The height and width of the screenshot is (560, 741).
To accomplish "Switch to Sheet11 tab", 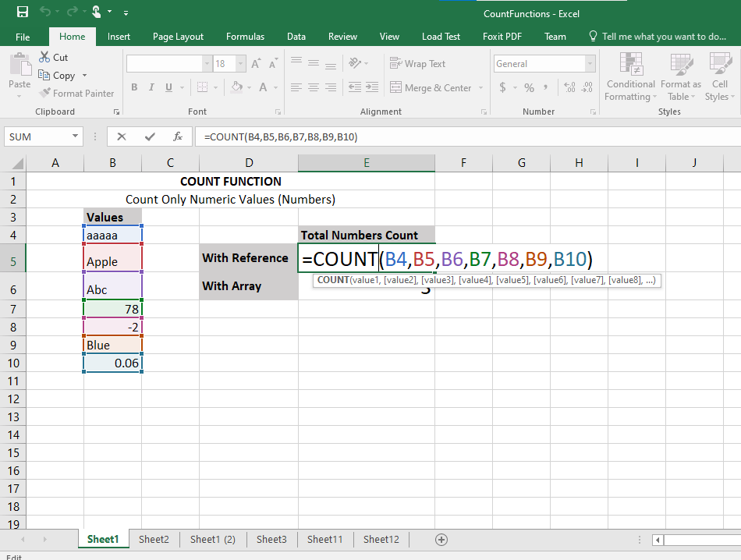I will pos(324,539).
